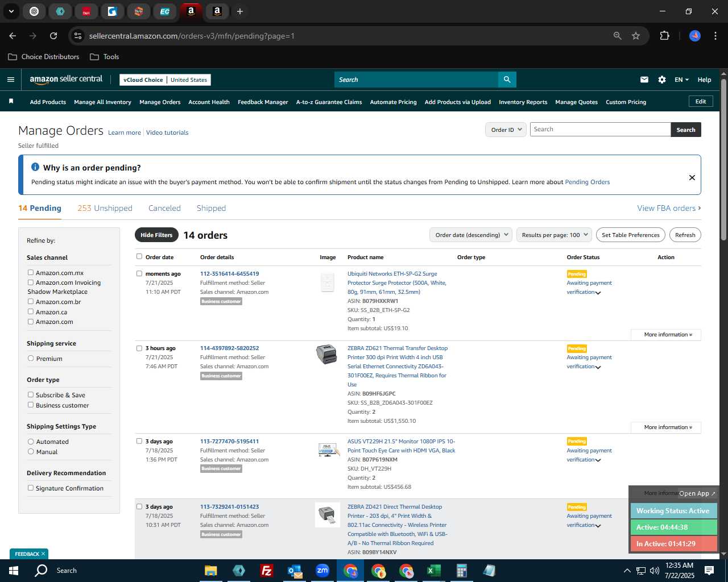Click the browser zoom magnifier icon
This screenshot has height=582, width=728.
[618, 36]
